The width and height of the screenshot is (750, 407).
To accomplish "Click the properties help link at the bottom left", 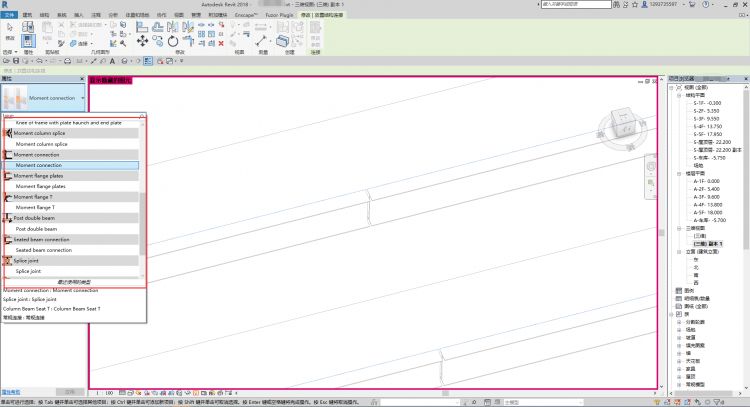I will tap(11, 392).
